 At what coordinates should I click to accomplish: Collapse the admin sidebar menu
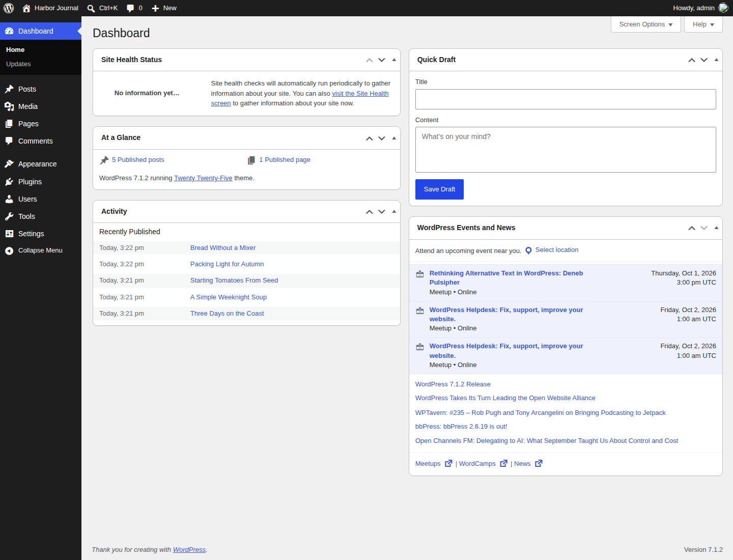(41, 250)
